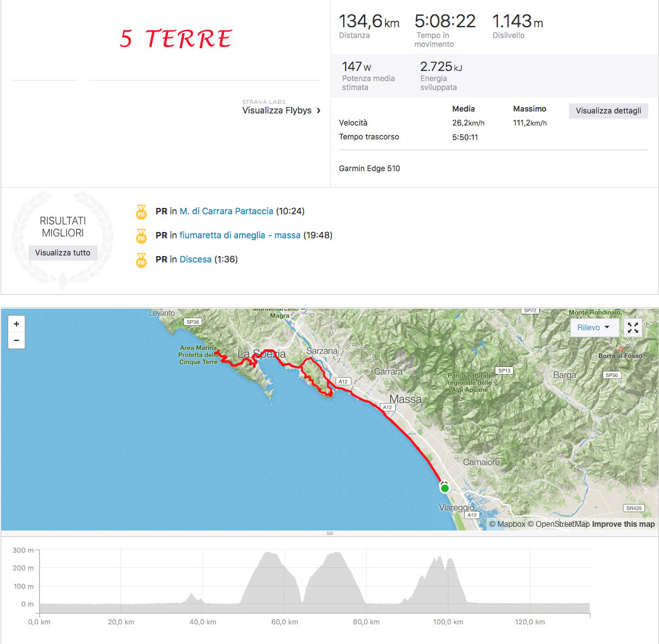This screenshot has width=659, height=644.
Task: Zoom in the map with plus button
Action: tap(16, 324)
